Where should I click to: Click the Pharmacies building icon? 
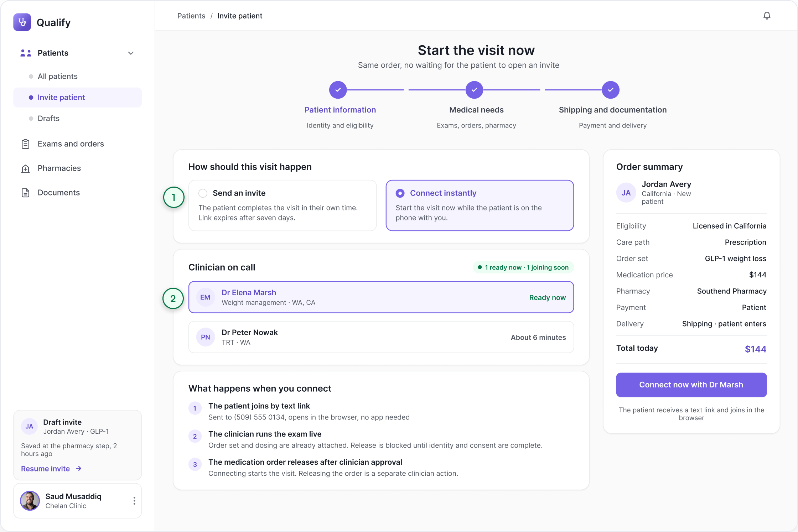click(25, 168)
